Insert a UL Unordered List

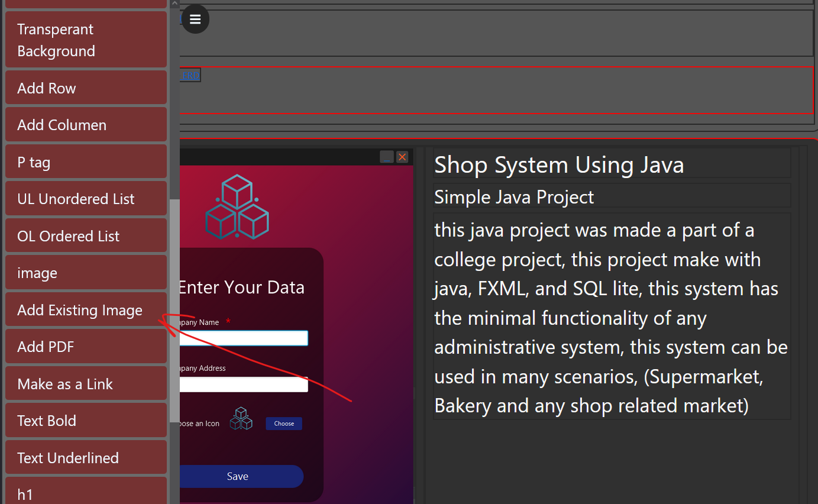(x=86, y=199)
